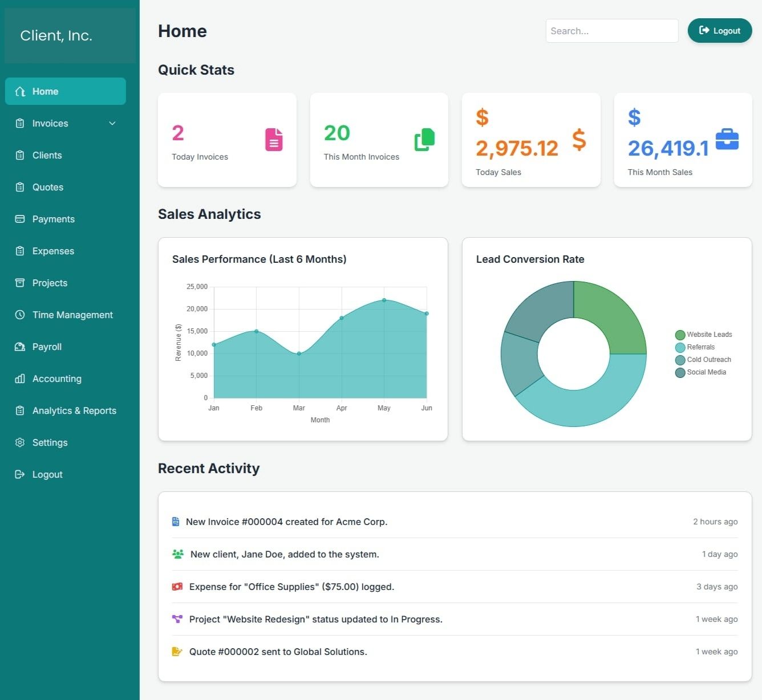Click the Social Media color swatch in legend

coord(680,372)
